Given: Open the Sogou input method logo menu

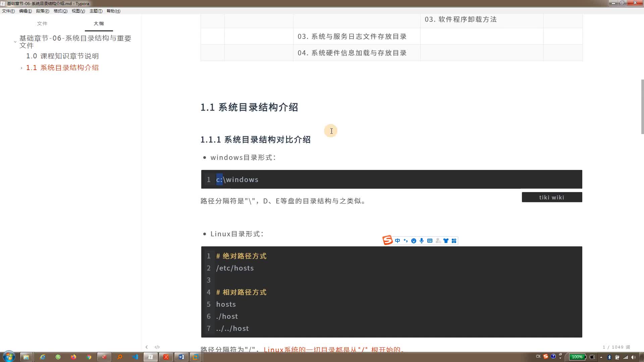Looking at the screenshot, I should [387, 240].
